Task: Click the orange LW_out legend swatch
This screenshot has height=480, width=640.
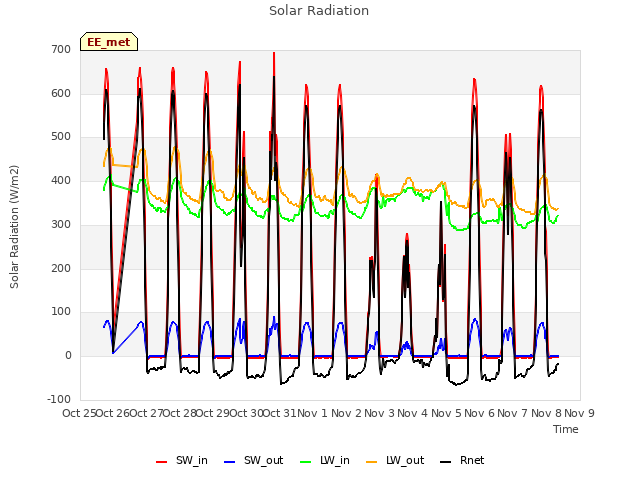Action: [372, 462]
